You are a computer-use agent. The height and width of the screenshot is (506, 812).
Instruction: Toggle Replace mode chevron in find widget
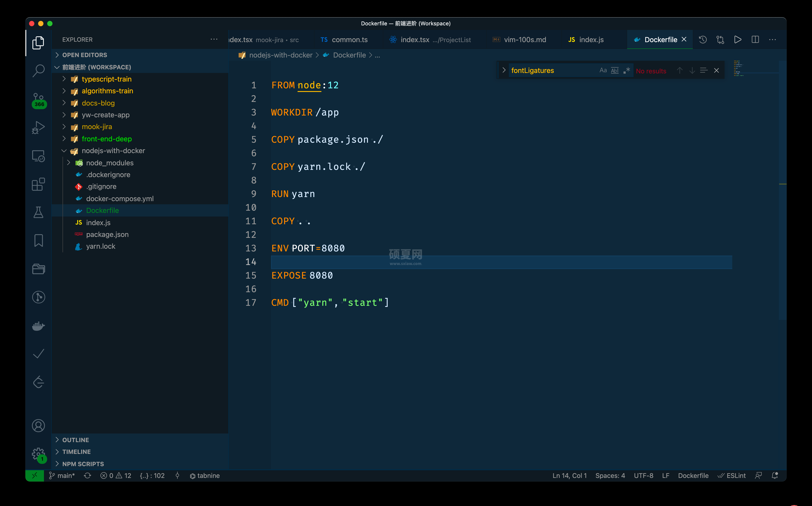point(504,70)
